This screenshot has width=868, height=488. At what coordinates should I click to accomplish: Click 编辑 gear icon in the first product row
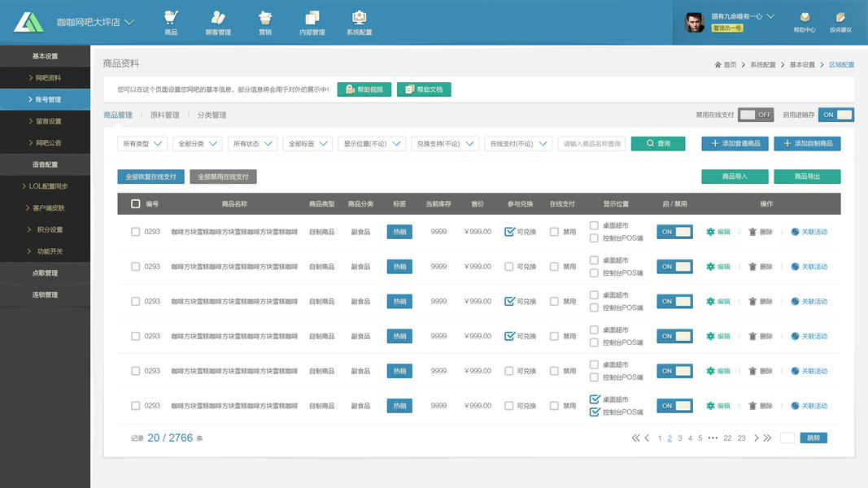pyautogui.click(x=710, y=232)
